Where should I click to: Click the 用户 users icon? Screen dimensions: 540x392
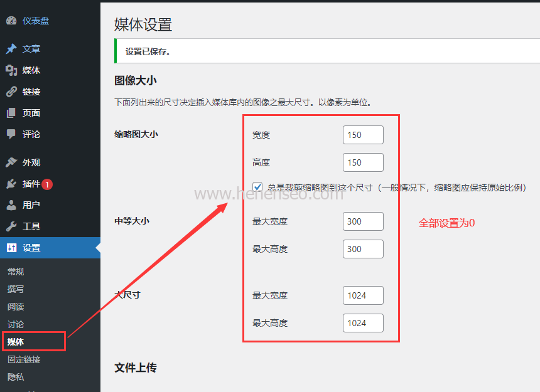[10, 204]
